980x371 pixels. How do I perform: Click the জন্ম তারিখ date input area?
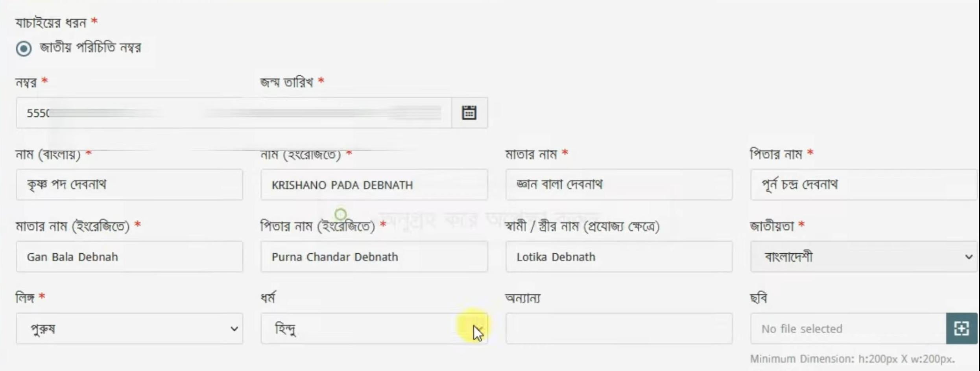(x=354, y=113)
